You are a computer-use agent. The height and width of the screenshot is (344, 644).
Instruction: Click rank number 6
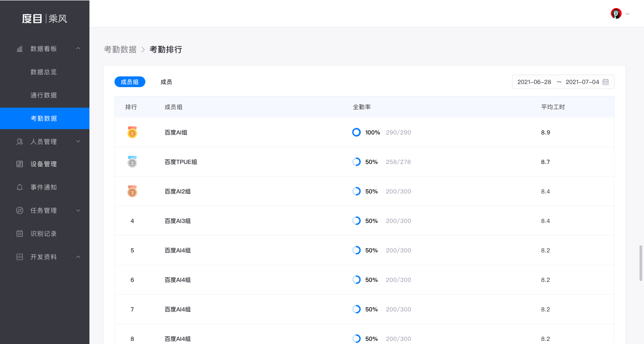click(x=132, y=280)
